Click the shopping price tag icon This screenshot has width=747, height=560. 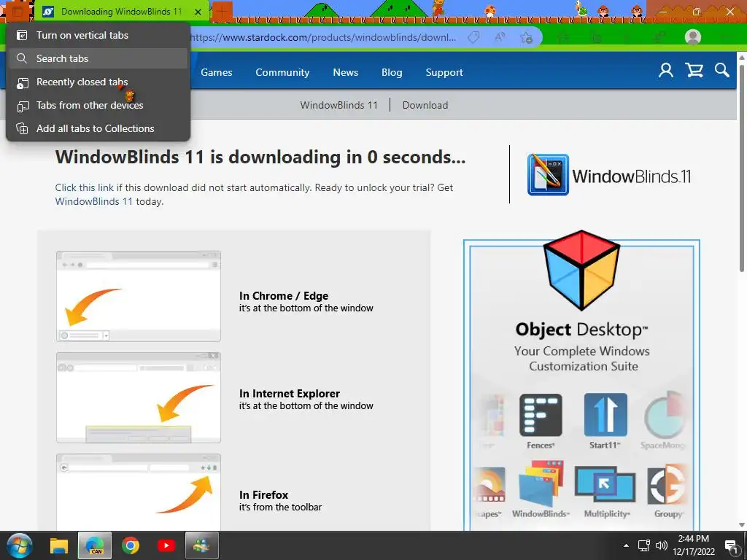pyautogui.click(x=473, y=38)
